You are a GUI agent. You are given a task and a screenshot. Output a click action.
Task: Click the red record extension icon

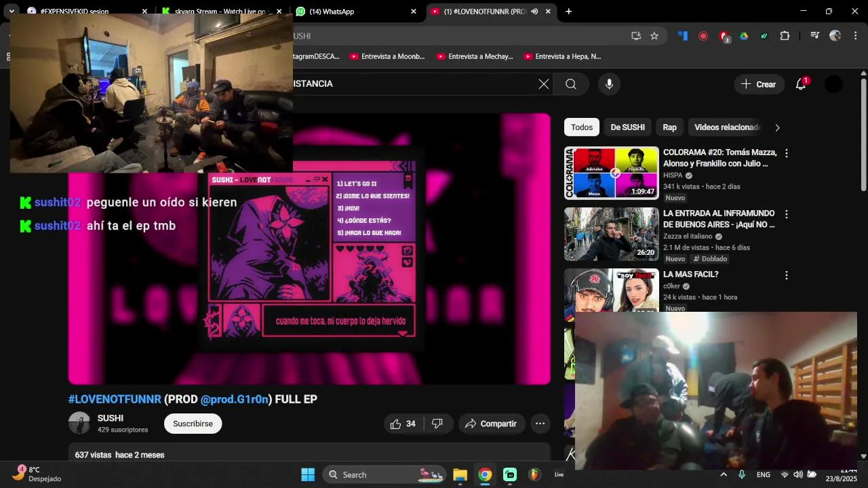pos(703,36)
